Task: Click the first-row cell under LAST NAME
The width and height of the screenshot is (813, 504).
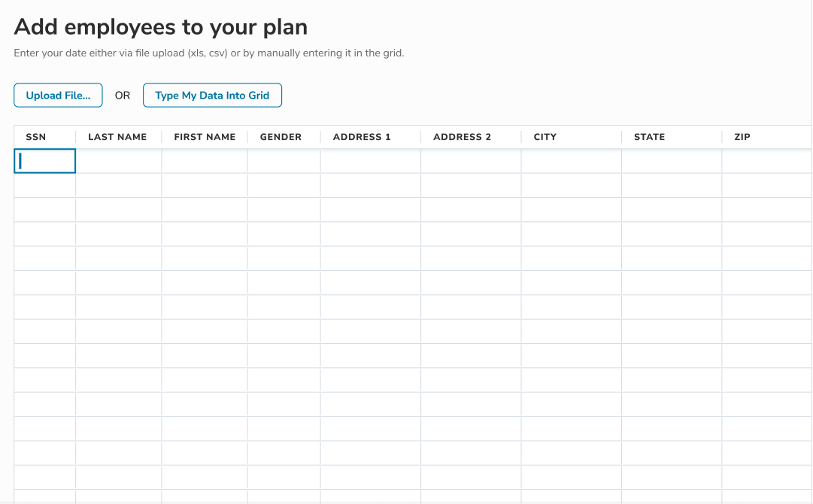Action: [119, 161]
